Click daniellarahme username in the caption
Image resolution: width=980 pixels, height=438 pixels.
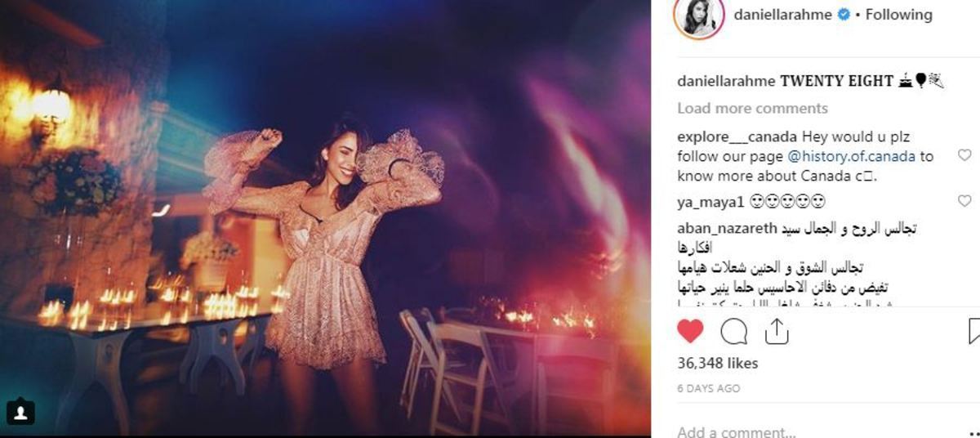point(726,81)
